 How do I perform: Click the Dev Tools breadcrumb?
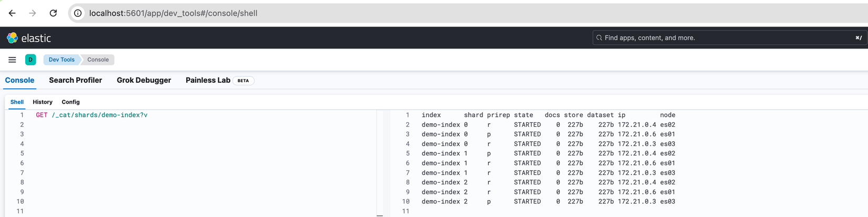pyautogui.click(x=62, y=60)
